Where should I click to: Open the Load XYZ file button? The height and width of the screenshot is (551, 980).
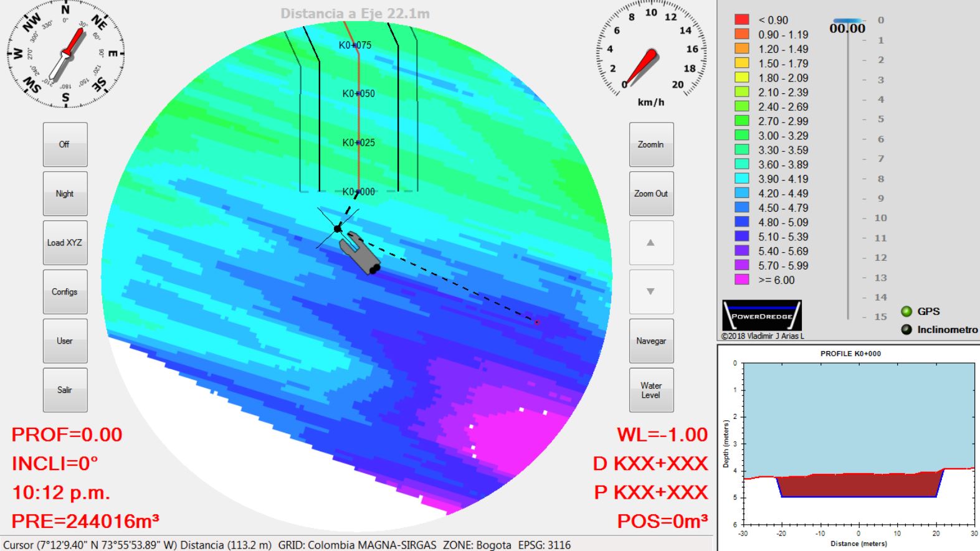65,243
